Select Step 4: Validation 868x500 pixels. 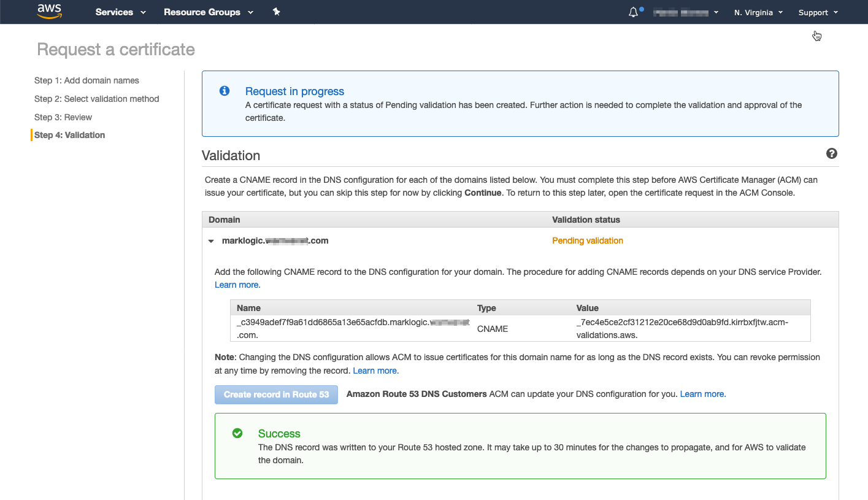pos(70,135)
